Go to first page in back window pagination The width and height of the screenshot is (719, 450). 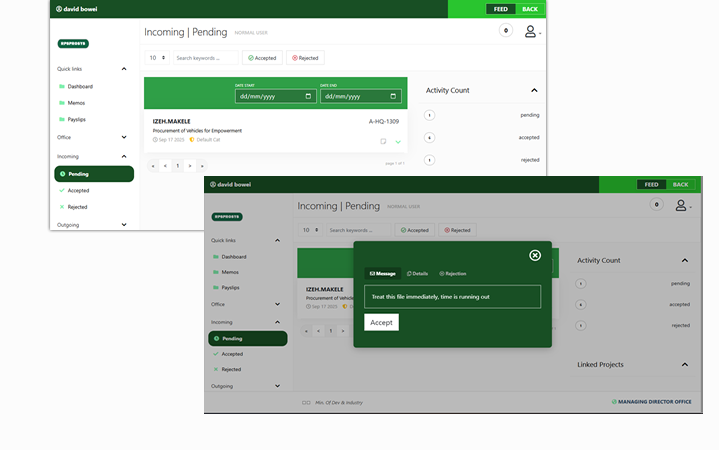click(153, 166)
